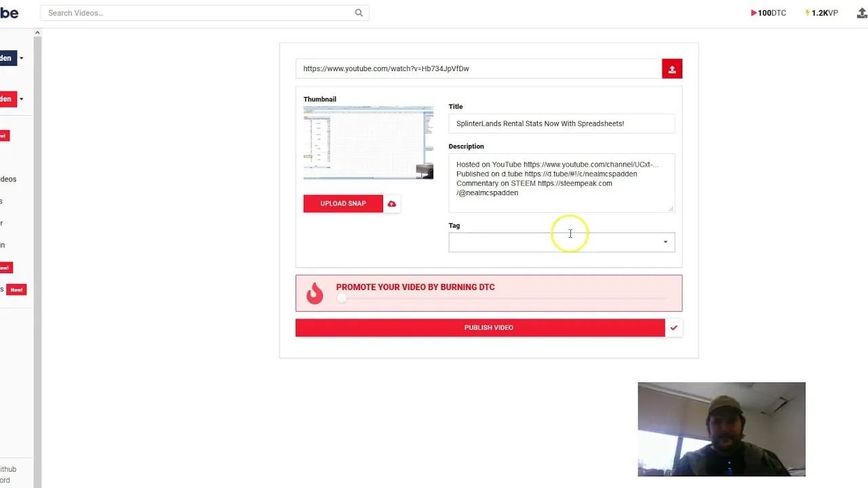The height and width of the screenshot is (488, 868).
Task: Click the cloud upload icon beside Upload Snap
Action: (x=391, y=203)
